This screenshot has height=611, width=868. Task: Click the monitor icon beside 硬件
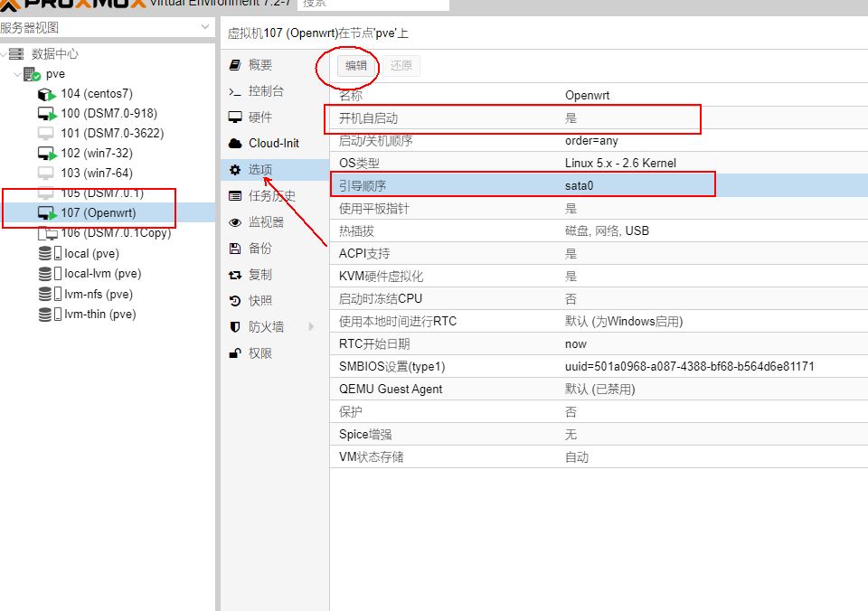(x=235, y=117)
